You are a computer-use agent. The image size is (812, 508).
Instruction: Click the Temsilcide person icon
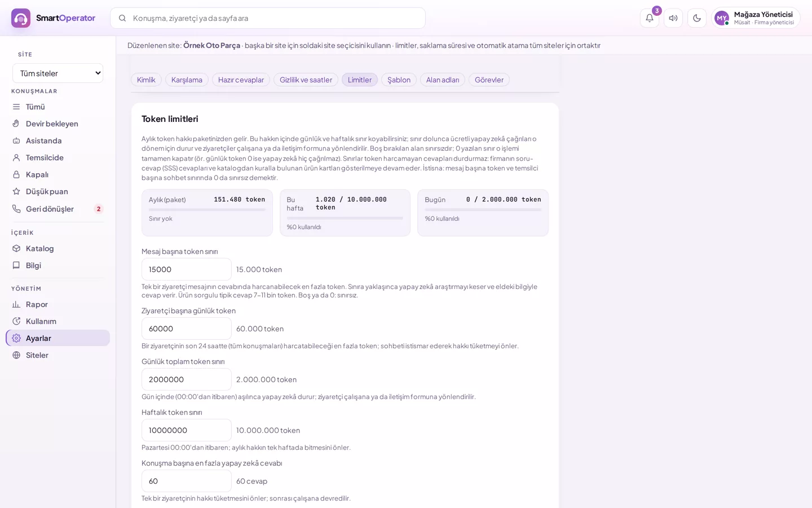click(16, 157)
